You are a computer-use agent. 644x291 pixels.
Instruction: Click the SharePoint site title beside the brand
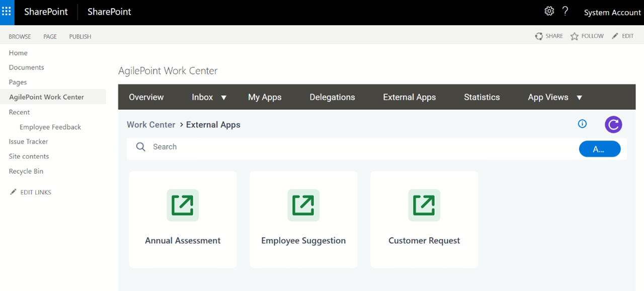coord(109,12)
